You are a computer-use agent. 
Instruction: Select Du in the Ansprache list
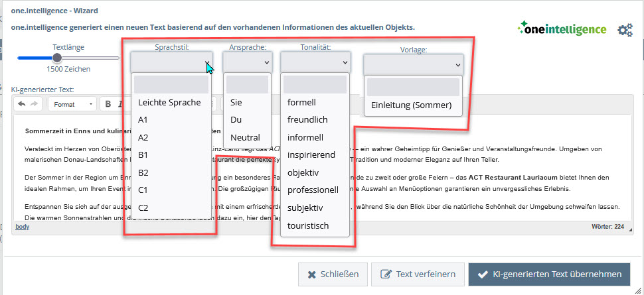tap(247, 120)
